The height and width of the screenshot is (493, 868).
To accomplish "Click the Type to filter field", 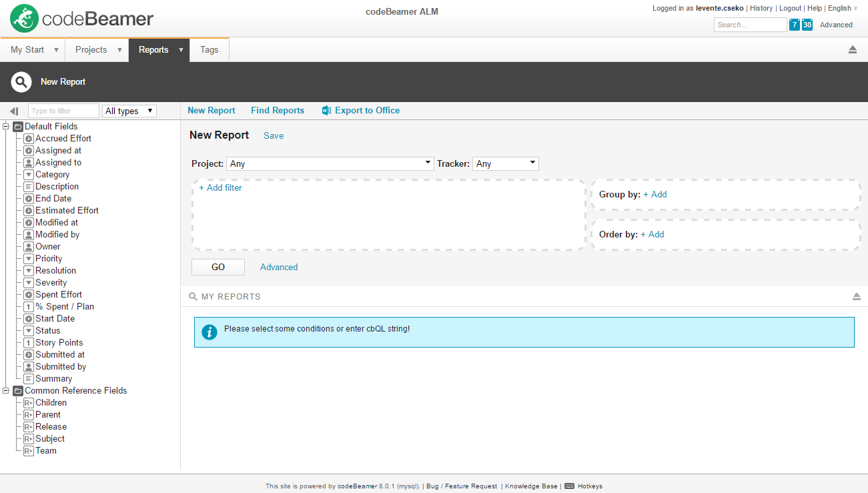I will [x=63, y=111].
